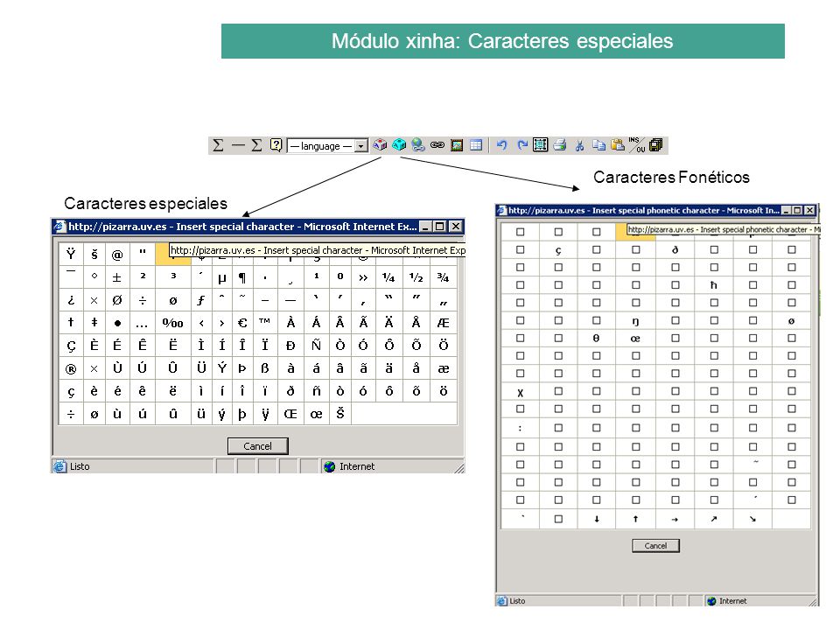Pick the ® registered sign character
Screen dimensions: 840x630
coord(71,368)
